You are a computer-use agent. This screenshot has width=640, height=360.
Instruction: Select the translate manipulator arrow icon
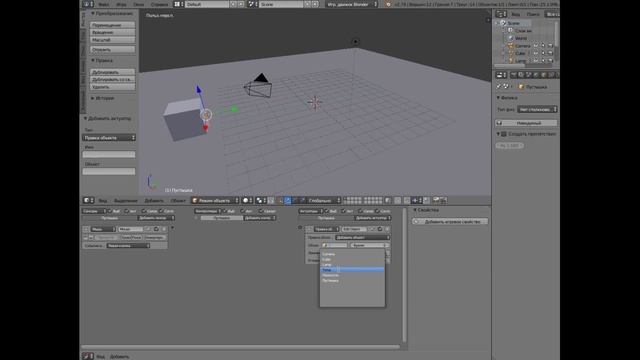click(x=288, y=200)
